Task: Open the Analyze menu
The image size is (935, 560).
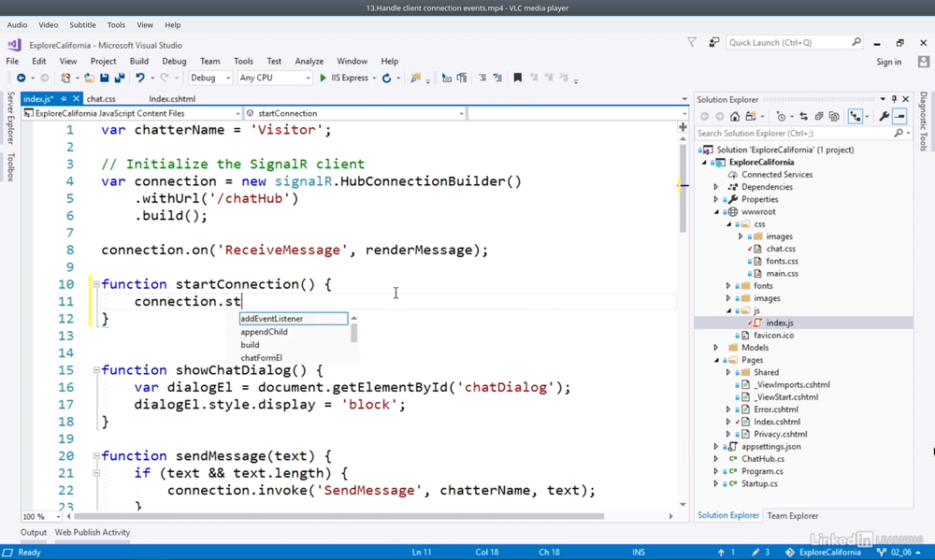Action: (x=309, y=62)
